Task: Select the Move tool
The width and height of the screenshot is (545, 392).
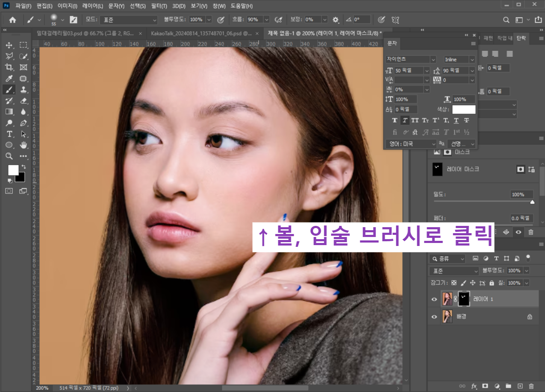Action: click(9, 45)
